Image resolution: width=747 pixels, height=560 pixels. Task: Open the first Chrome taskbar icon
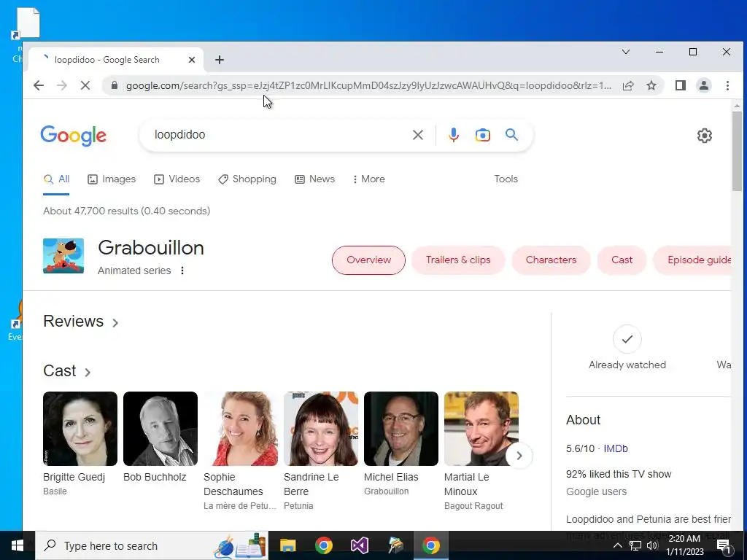(x=323, y=545)
